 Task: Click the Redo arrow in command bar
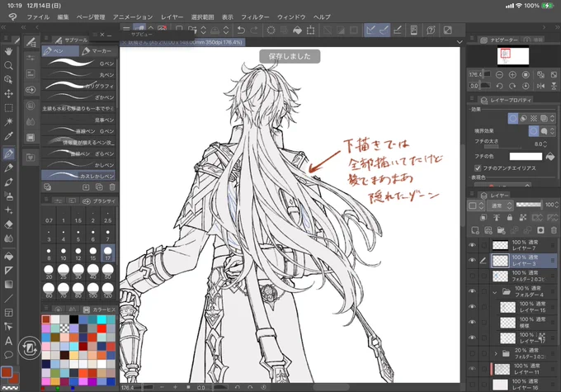(x=254, y=30)
